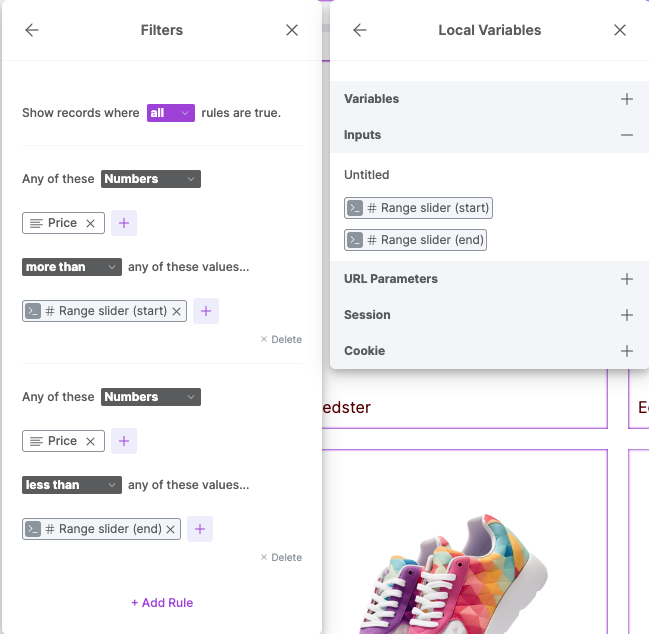Open the 'less than' comparison dropdown

[72, 485]
